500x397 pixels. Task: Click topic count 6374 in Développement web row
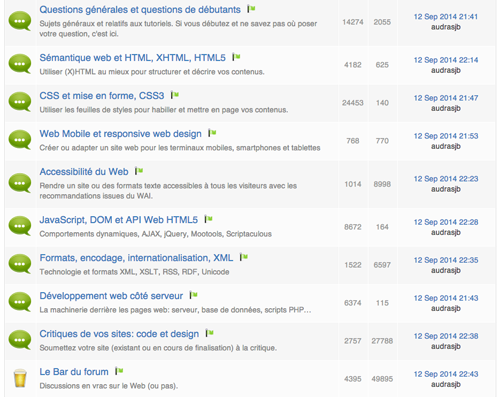click(353, 303)
